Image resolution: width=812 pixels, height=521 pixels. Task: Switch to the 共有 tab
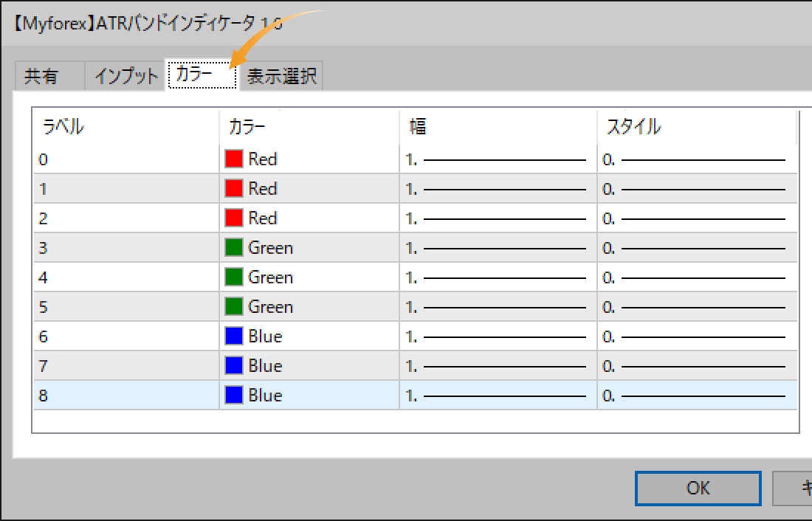pyautogui.click(x=46, y=75)
